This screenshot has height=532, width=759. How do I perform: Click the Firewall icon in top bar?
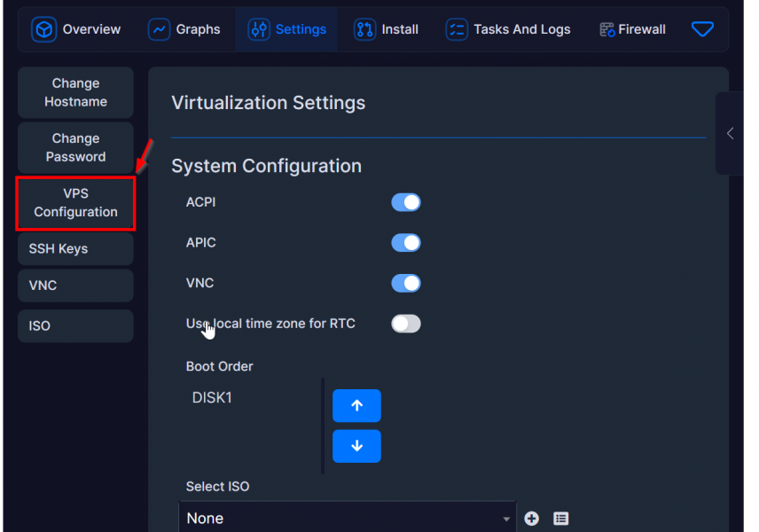tap(607, 29)
